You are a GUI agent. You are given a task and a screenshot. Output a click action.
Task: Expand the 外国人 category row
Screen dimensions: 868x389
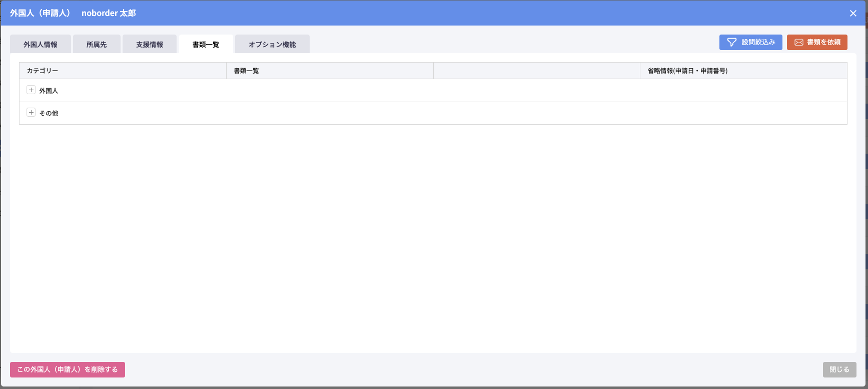(31, 90)
